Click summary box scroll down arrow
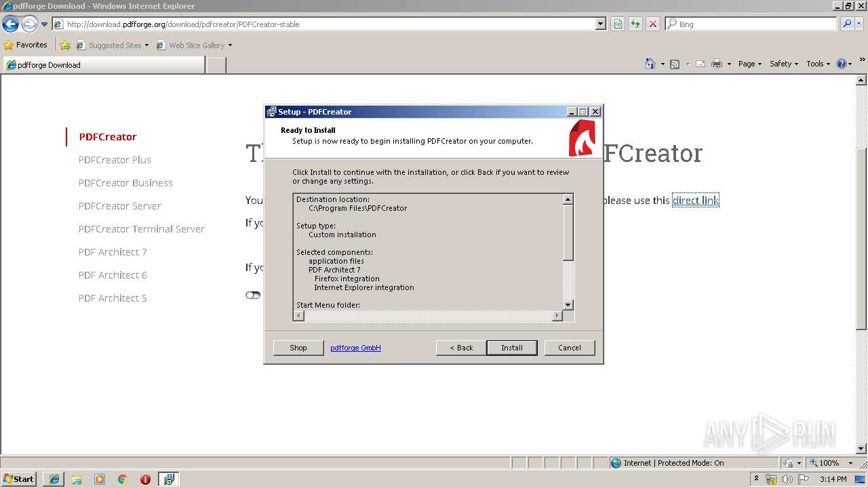Screen dimensions: 868x488 click(x=568, y=305)
